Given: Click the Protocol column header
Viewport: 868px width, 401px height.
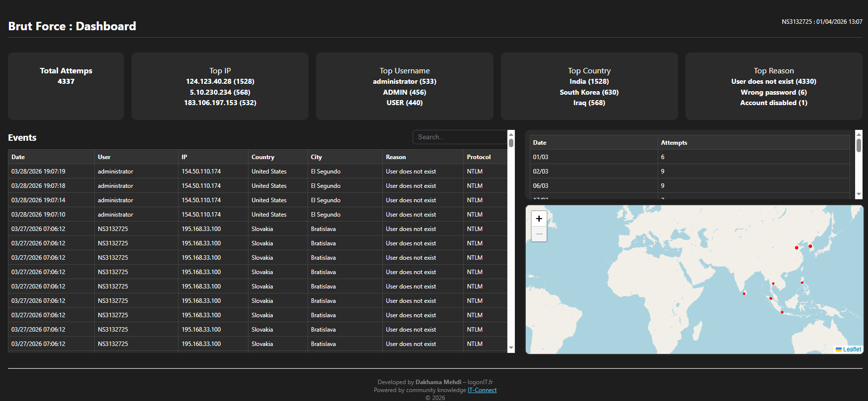Looking at the screenshot, I should (479, 157).
